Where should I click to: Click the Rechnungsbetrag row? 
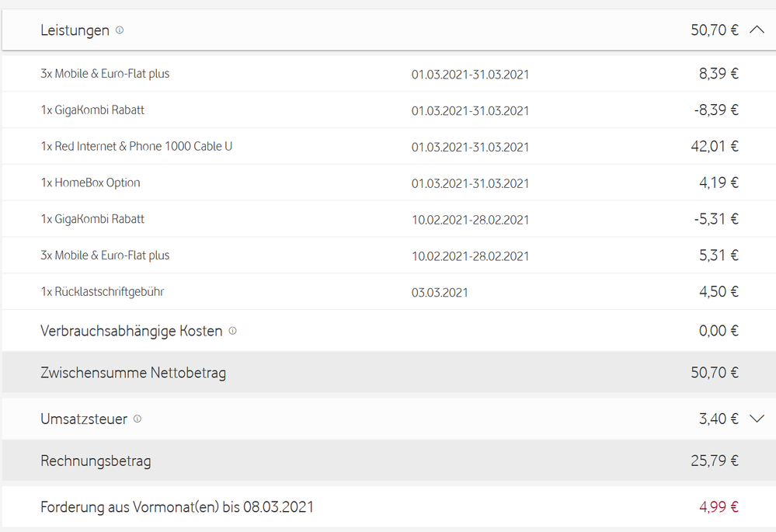tap(96, 461)
